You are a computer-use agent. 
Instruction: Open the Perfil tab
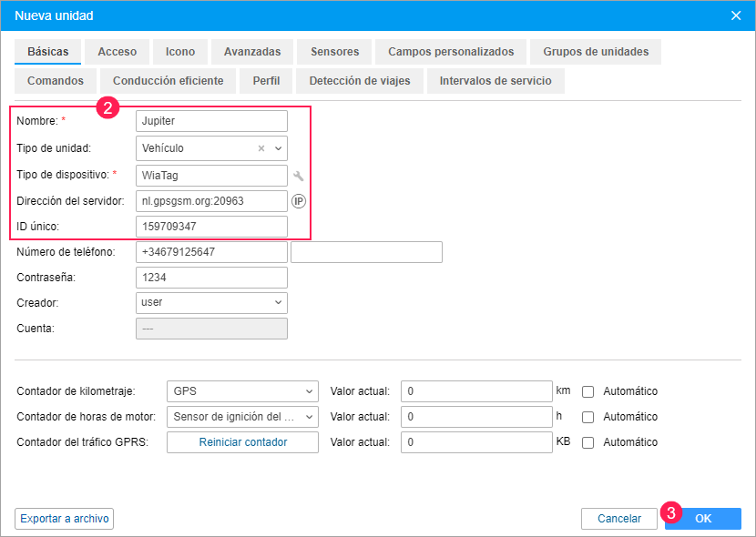pyautogui.click(x=266, y=80)
